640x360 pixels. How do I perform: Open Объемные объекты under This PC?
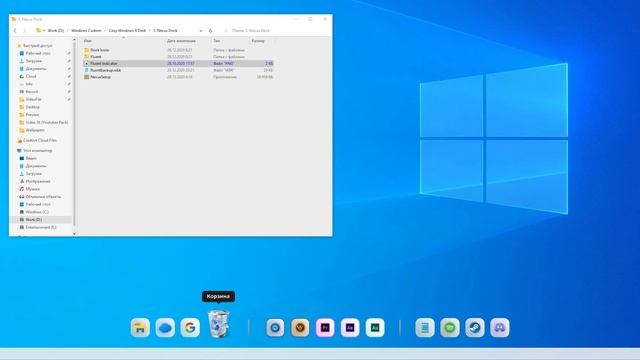click(x=43, y=197)
